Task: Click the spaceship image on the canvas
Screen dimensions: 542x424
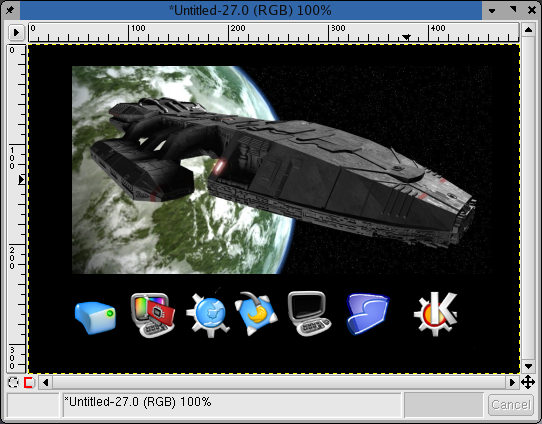Action: 282,170
